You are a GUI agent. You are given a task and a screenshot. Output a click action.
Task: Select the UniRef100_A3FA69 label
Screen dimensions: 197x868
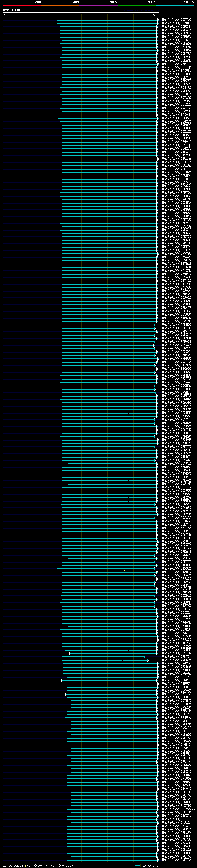(x=177, y=43)
